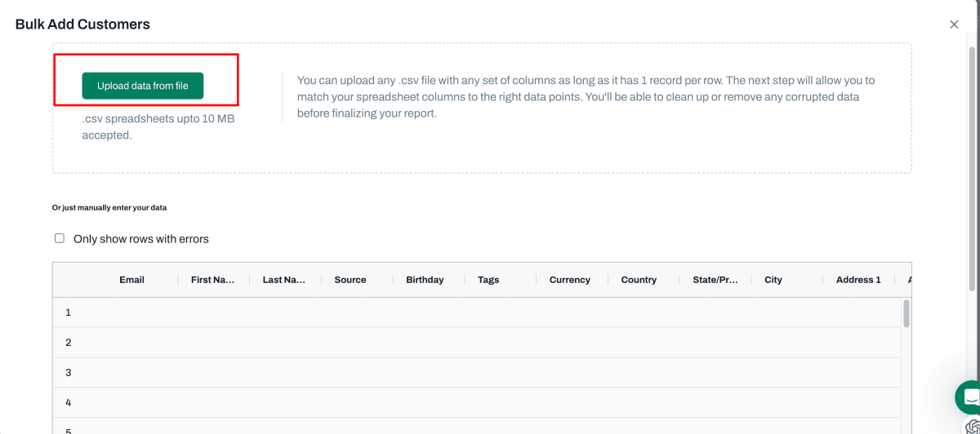Close the Bulk Add Customers dialog
980x434 pixels.
[x=954, y=24]
